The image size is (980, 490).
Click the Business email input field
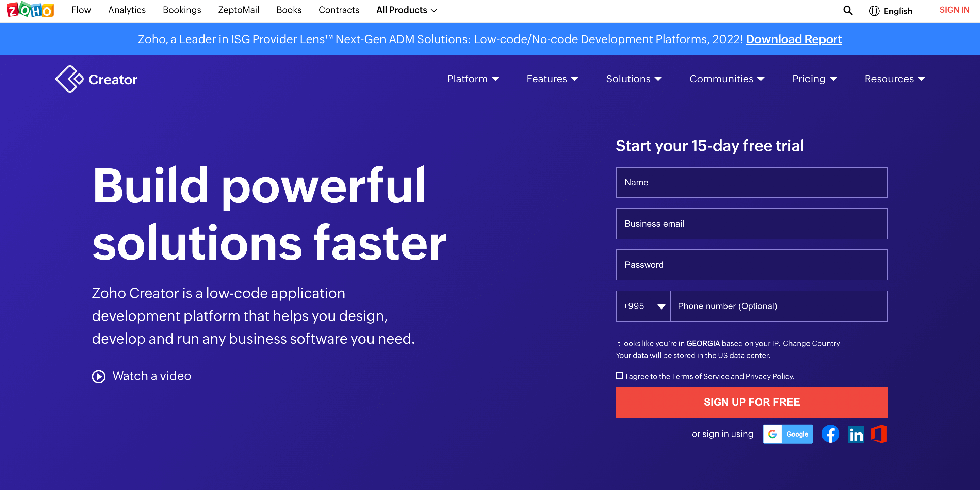[751, 223]
